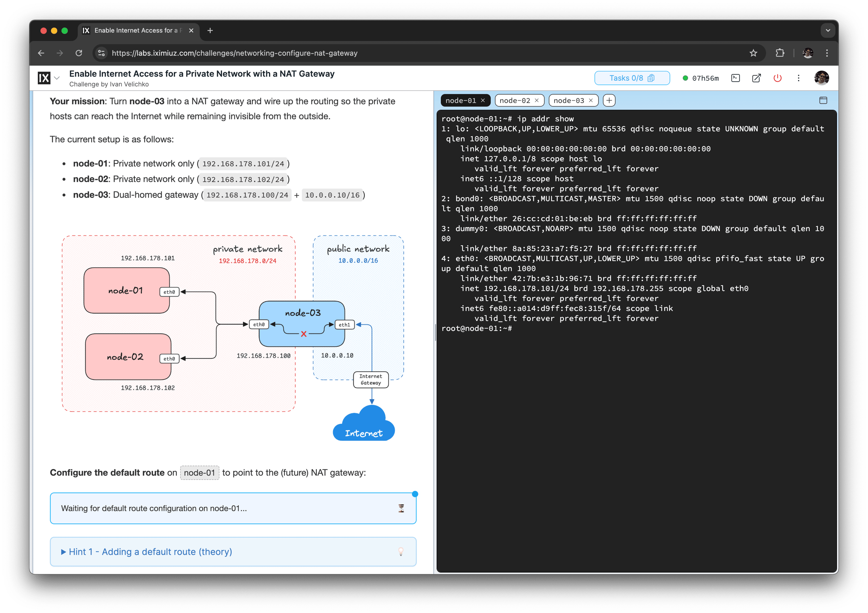Viewport: 868px width, 613px height.
Task: Add a new terminal tab with plus
Action: click(x=609, y=101)
